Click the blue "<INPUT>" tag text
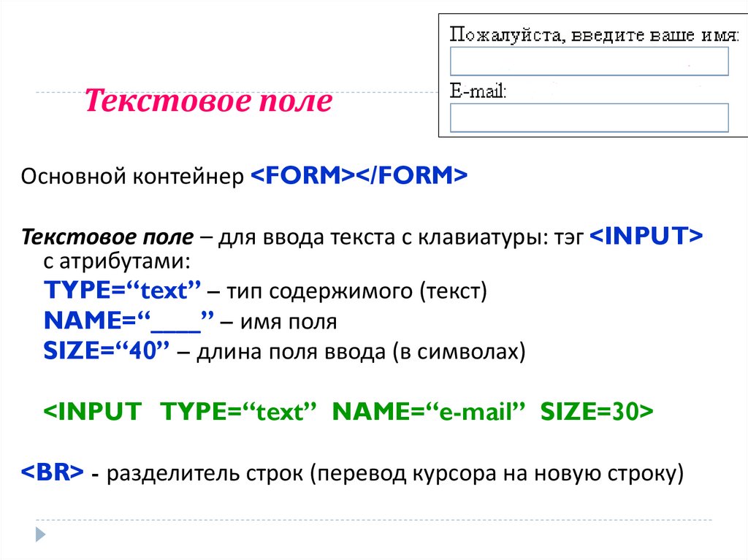Image resolution: width=748 pixels, height=560 pixels. [646, 236]
